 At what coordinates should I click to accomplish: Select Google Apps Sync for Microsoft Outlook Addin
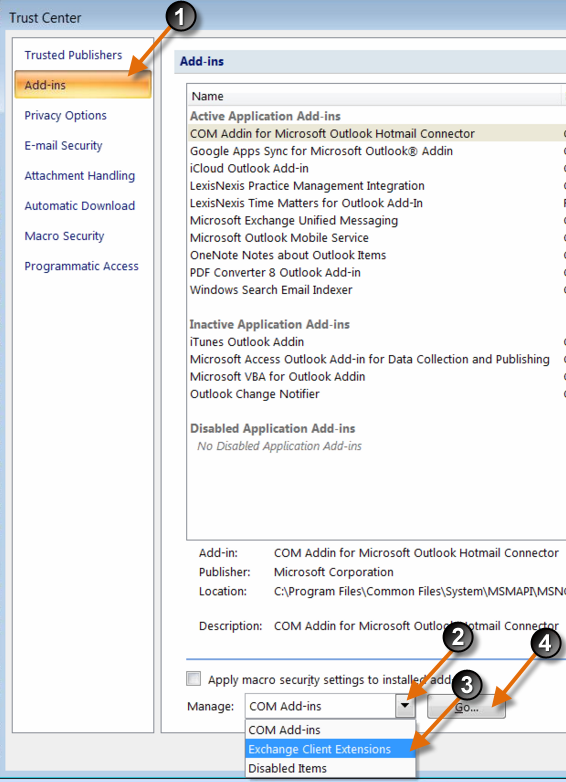(377, 151)
